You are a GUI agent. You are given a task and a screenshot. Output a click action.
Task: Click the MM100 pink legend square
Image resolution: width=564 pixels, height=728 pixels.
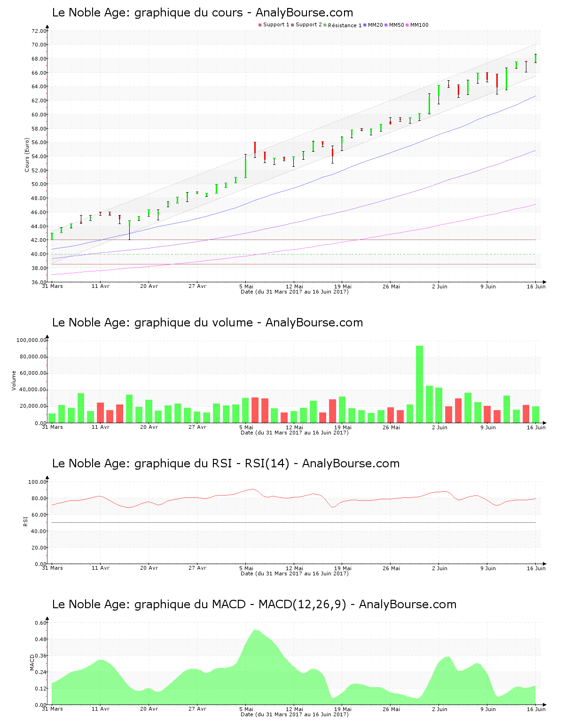click(407, 25)
